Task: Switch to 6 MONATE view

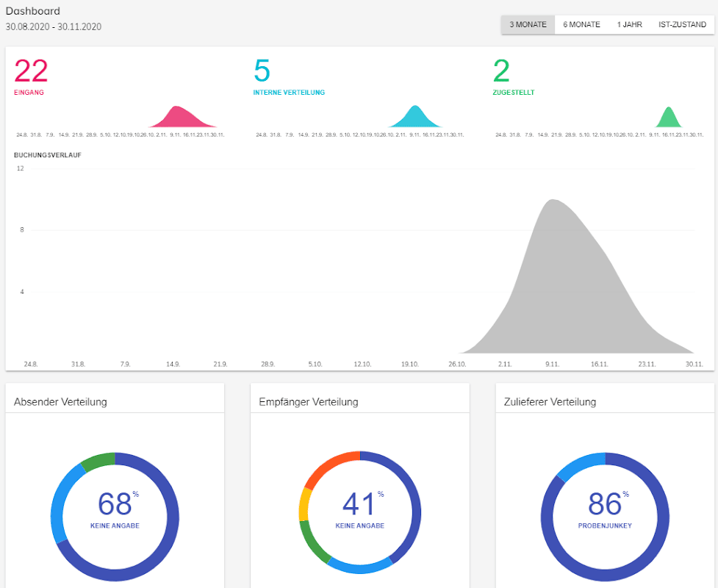Action: coord(581,25)
